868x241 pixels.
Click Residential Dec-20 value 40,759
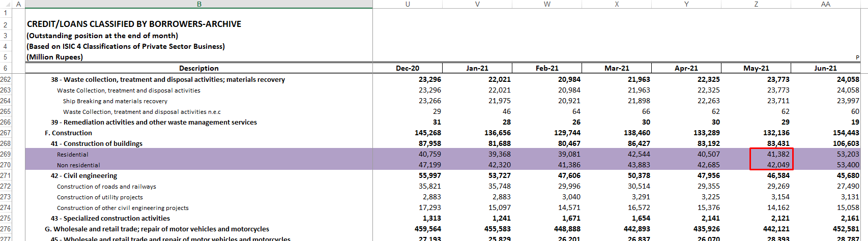pos(429,154)
